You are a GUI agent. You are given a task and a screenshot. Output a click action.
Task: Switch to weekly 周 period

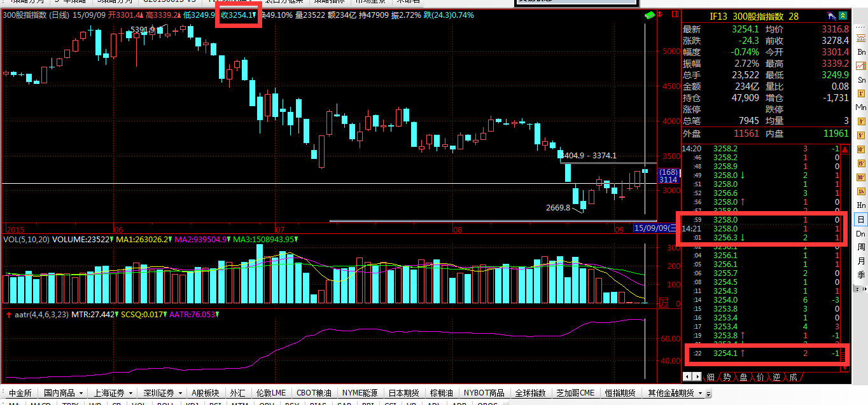861,247
